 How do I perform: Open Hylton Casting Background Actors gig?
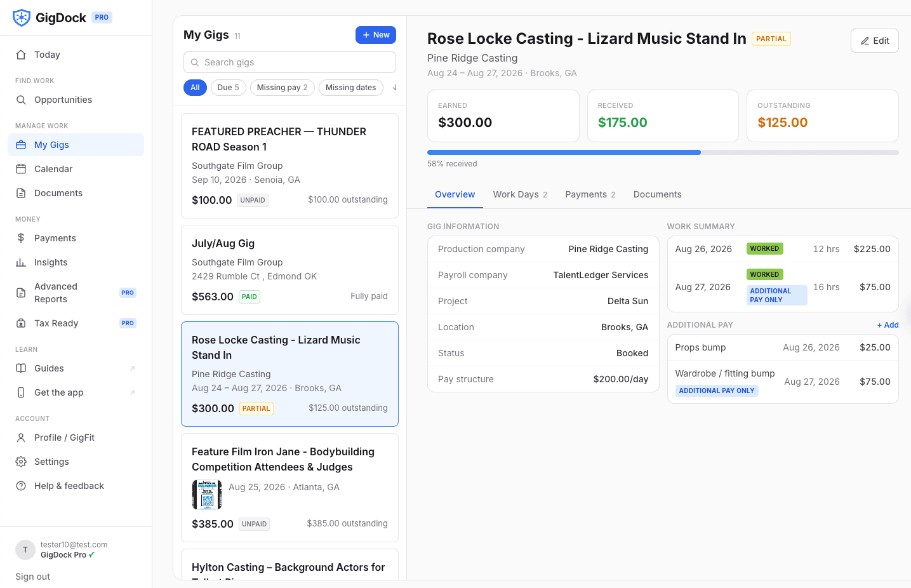[289, 565]
